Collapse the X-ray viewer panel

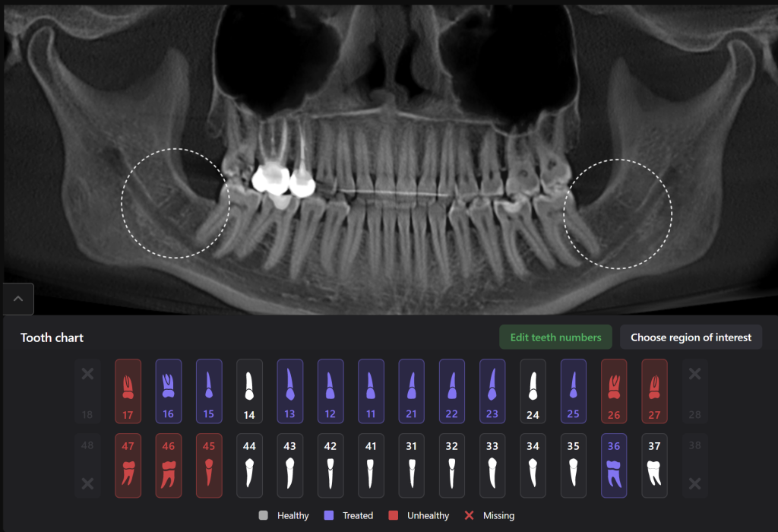click(17, 299)
